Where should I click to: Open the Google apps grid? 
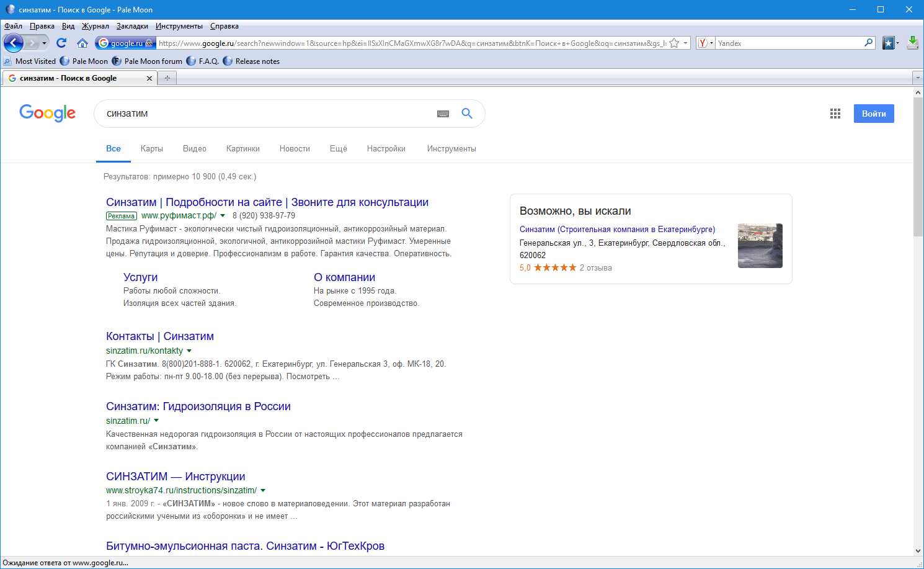835,114
